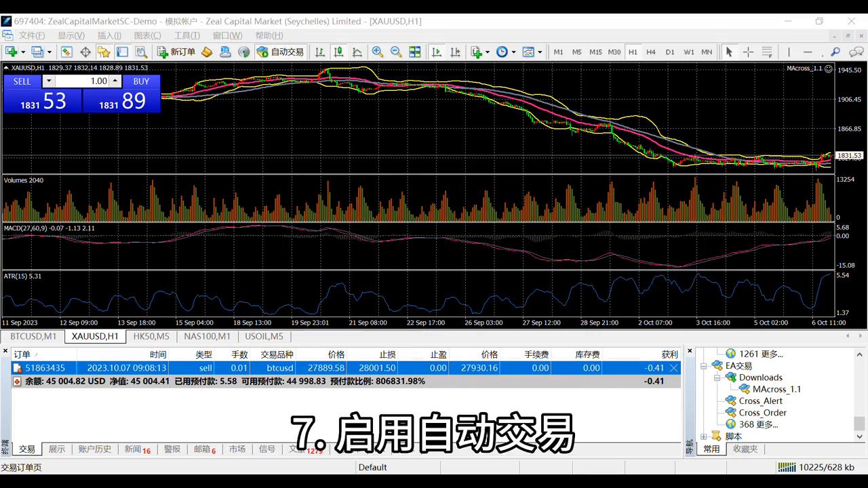868x488 pixels.
Task: Switch chart to candlestick display
Action: (337, 52)
